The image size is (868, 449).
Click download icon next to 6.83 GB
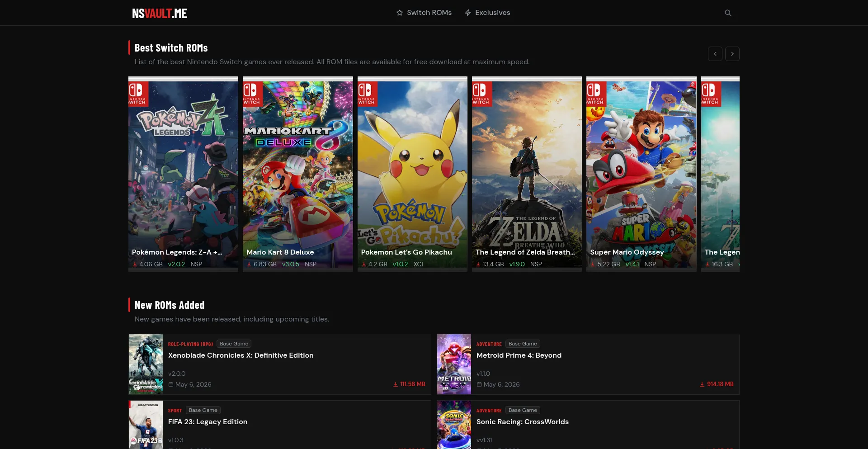(x=249, y=264)
